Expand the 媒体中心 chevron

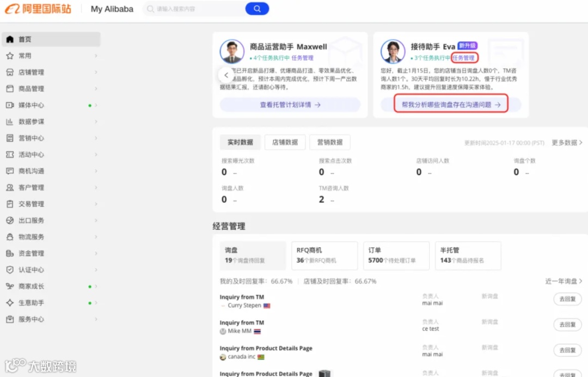[x=96, y=105]
